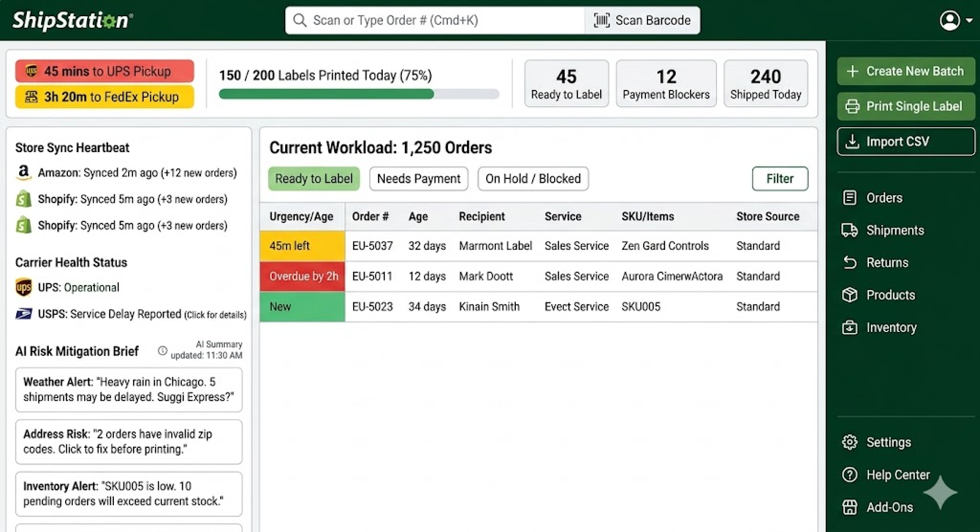Open USPS service delay details link
The image size is (980, 532).
[215, 315]
